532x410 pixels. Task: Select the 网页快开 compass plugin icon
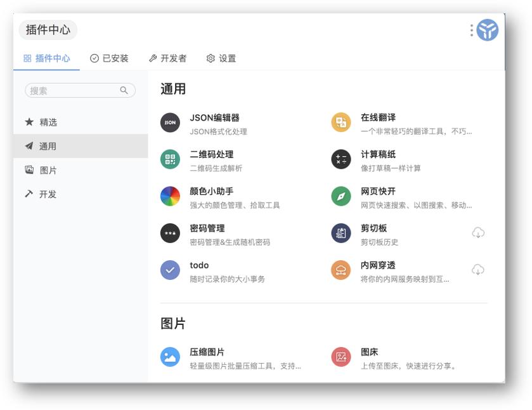(x=340, y=196)
